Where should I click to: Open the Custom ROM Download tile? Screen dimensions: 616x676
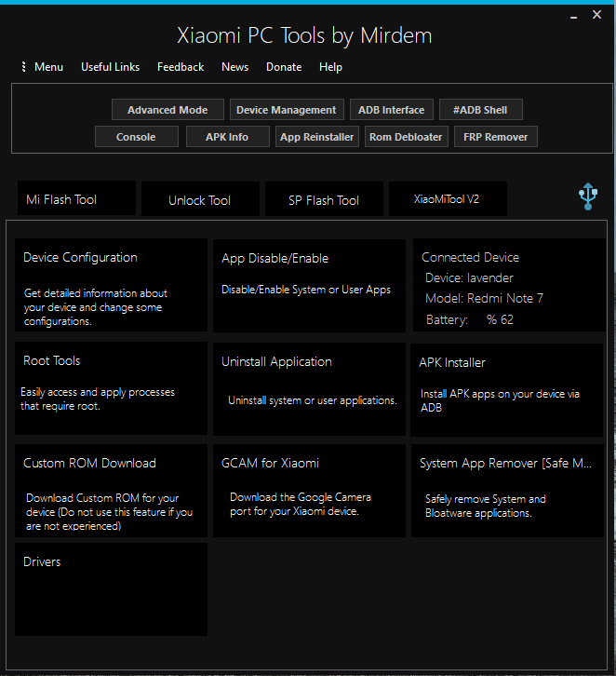111,491
